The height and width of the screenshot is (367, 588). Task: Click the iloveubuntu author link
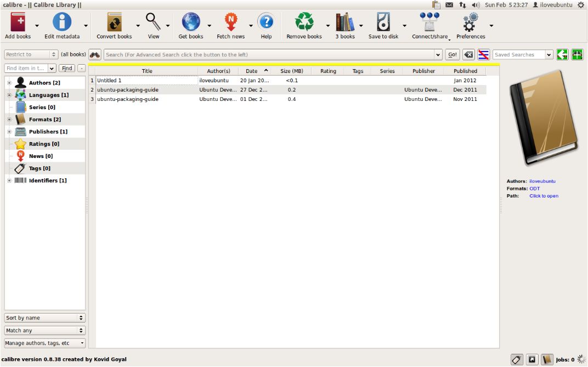542,182
